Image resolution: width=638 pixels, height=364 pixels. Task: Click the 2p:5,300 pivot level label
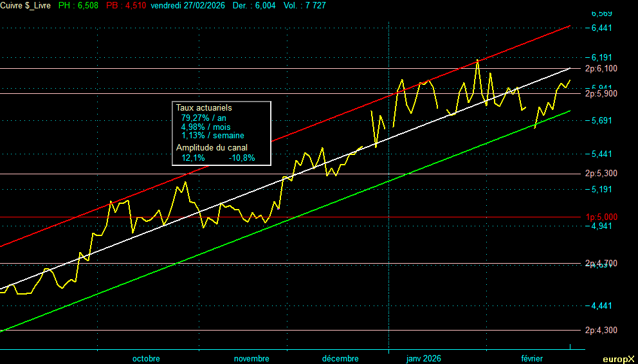pyautogui.click(x=601, y=174)
